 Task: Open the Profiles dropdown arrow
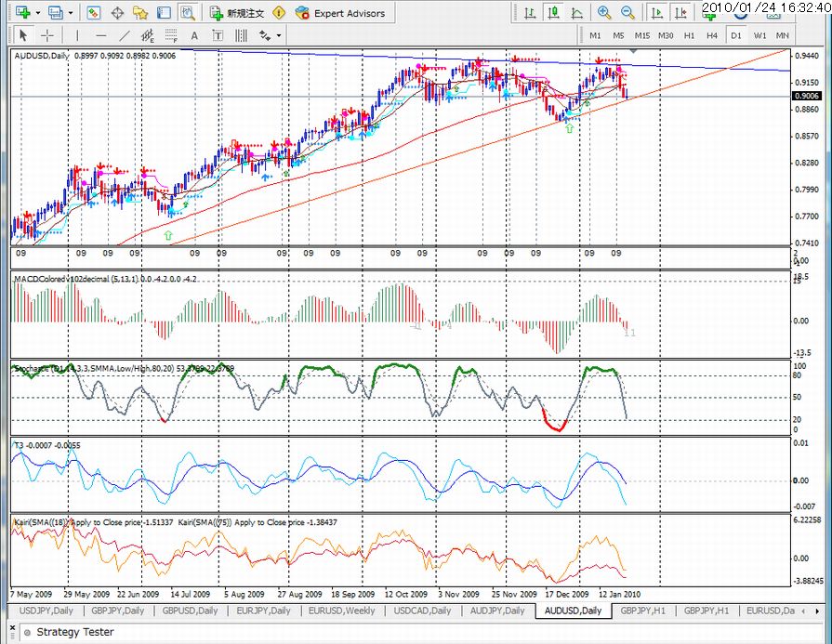71,13
